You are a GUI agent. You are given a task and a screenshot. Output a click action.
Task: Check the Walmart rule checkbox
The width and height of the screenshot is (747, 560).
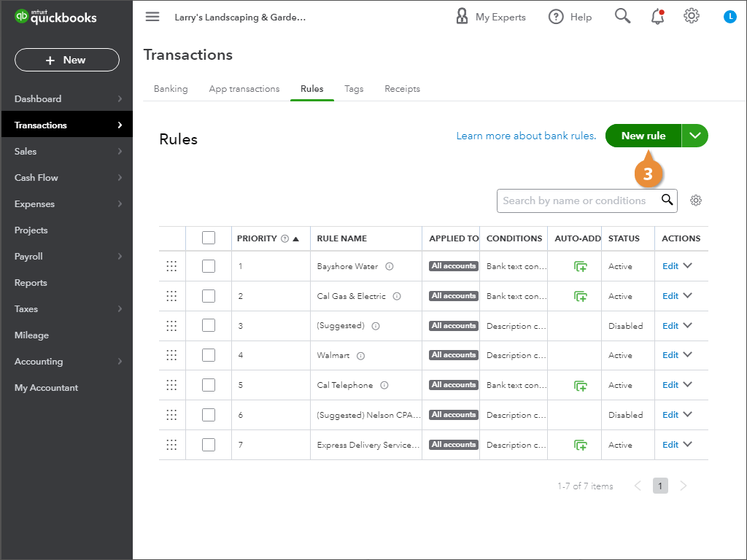(209, 355)
